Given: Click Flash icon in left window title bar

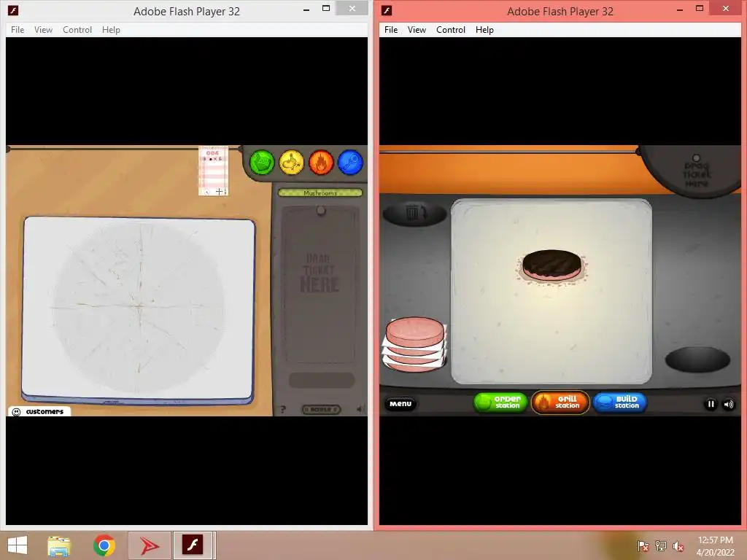Looking at the screenshot, I should [13, 10].
